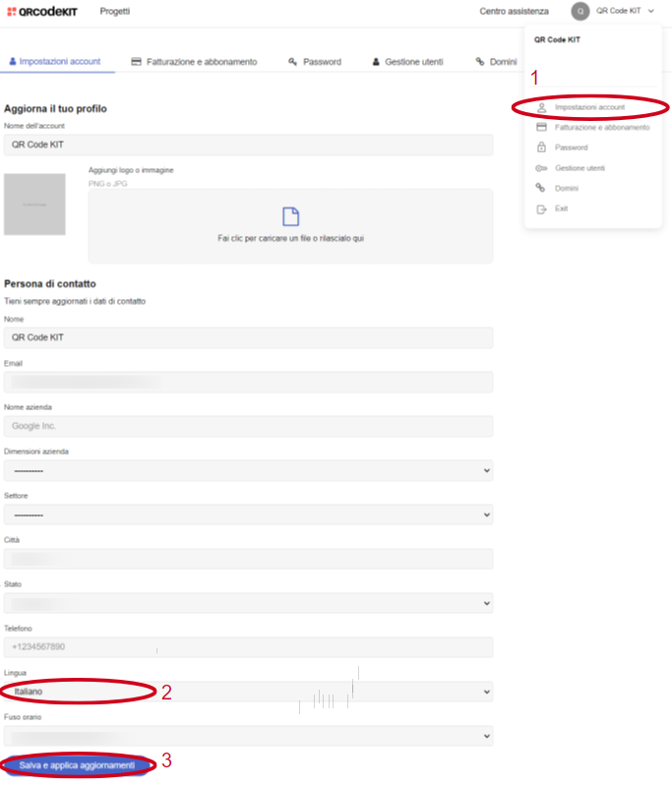Open the Stato dropdown

(248, 603)
